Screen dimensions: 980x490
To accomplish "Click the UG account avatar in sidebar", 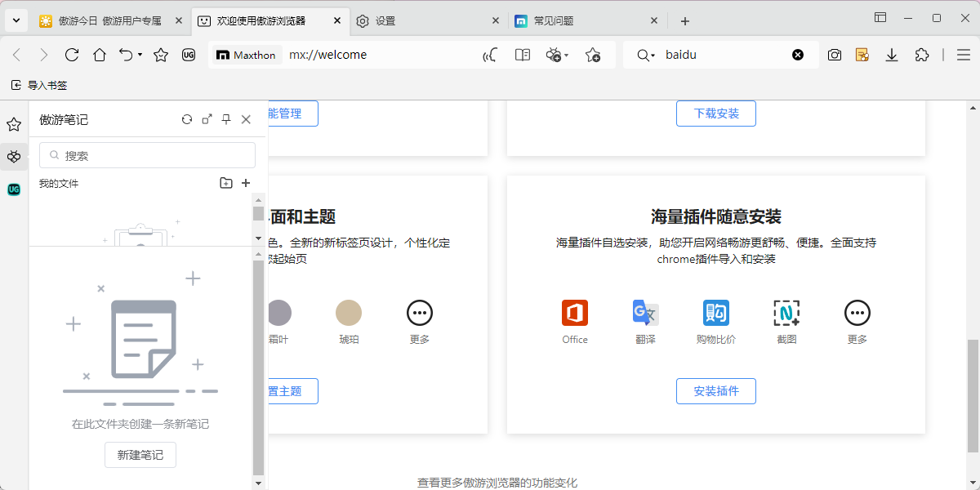I will (x=13, y=189).
